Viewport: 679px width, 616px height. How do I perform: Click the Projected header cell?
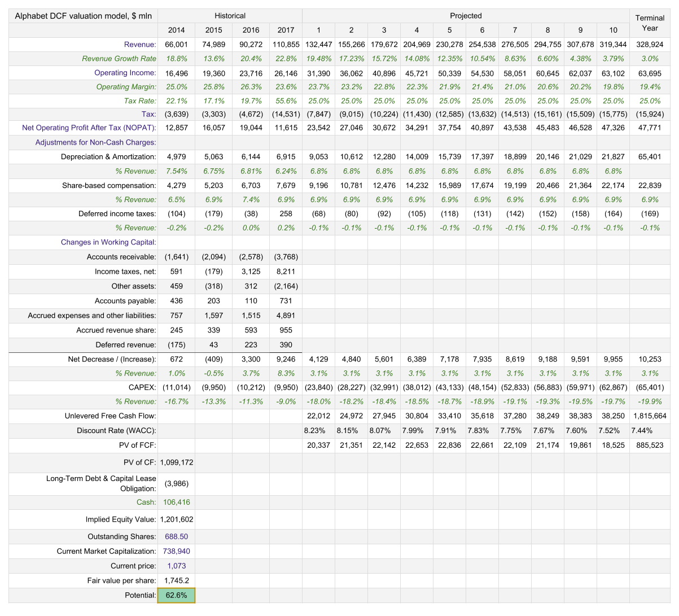[466, 16]
